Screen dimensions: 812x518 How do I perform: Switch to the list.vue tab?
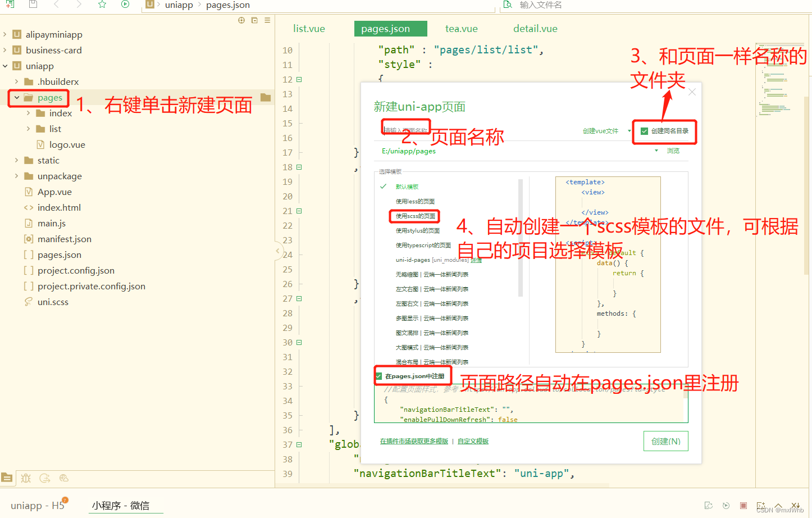click(309, 29)
